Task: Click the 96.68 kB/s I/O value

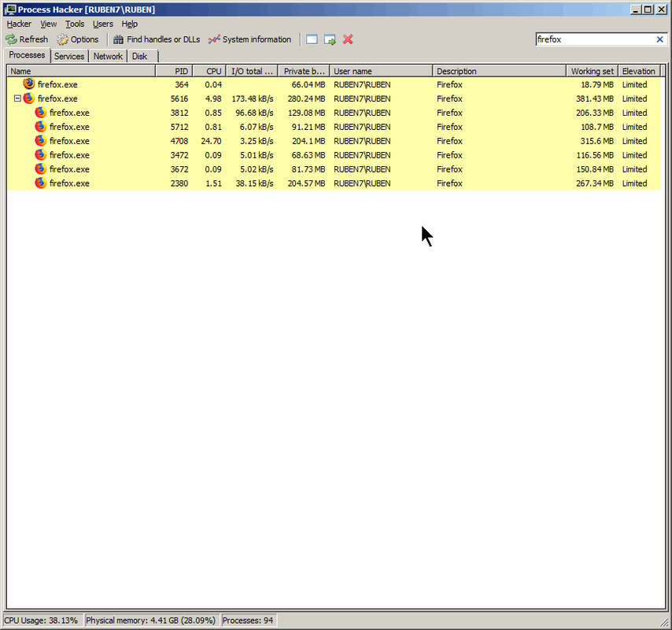Action: pos(255,113)
